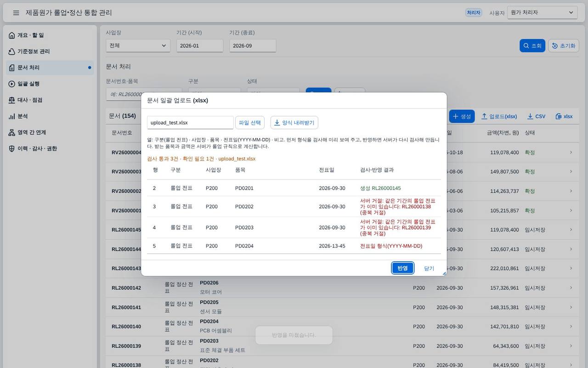
Task: Open the 사용자 role dropdown
Action: tap(543, 13)
